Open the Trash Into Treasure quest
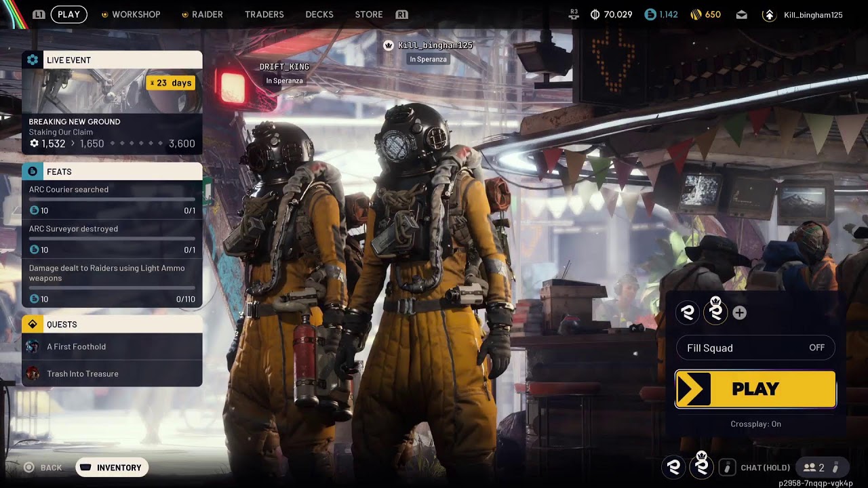Image resolution: width=868 pixels, height=488 pixels. [x=112, y=373]
